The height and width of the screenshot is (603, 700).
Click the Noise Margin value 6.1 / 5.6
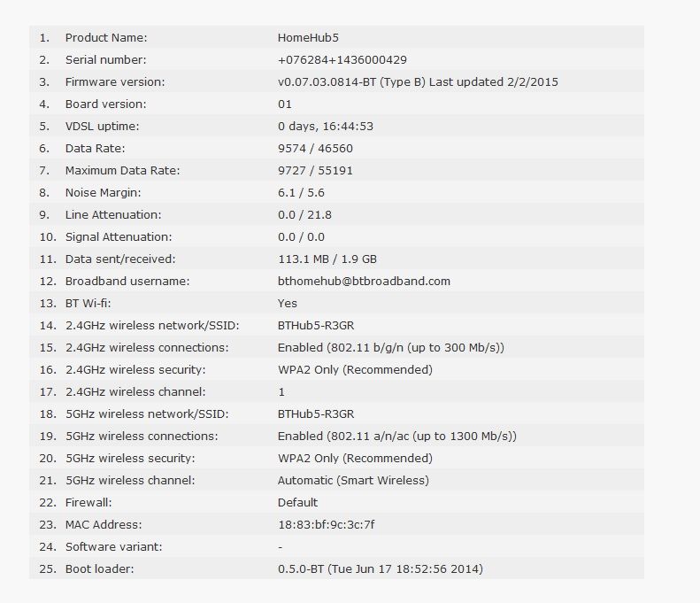coord(301,192)
